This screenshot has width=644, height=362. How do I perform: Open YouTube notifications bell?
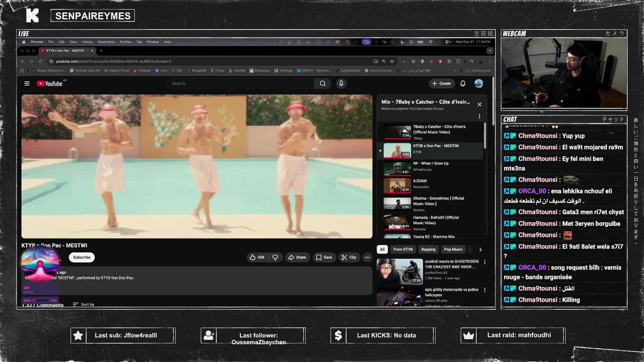click(463, 83)
